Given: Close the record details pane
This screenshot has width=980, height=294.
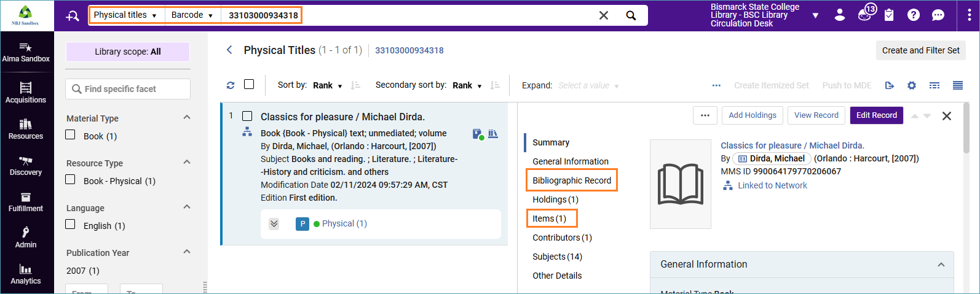Looking at the screenshot, I should pos(947,115).
